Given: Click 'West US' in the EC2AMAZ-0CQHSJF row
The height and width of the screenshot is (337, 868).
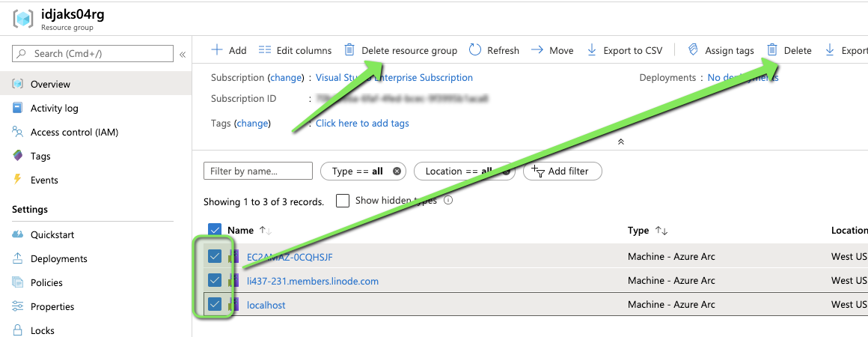Looking at the screenshot, I should point(849,257).
